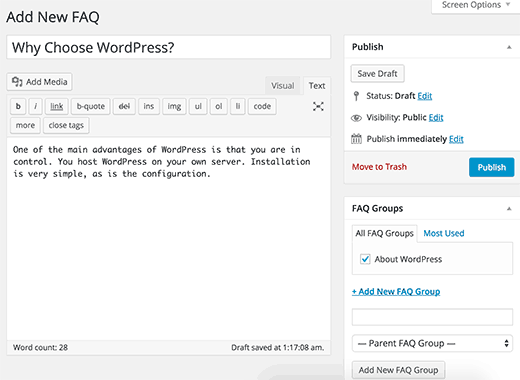Collapse the Publish panel
This screenshot has width=520, height=380.
pyautogui.click(x=509, y=47)
